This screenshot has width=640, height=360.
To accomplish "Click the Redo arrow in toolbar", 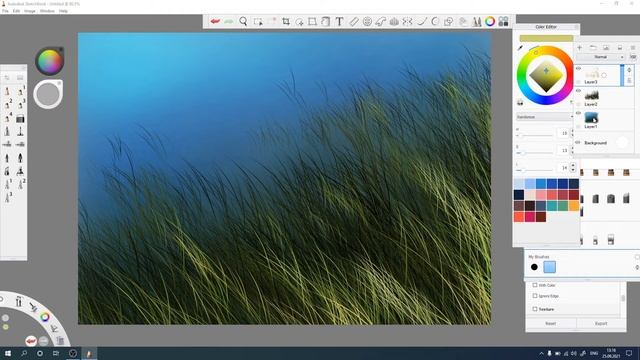I will [229, 21].
